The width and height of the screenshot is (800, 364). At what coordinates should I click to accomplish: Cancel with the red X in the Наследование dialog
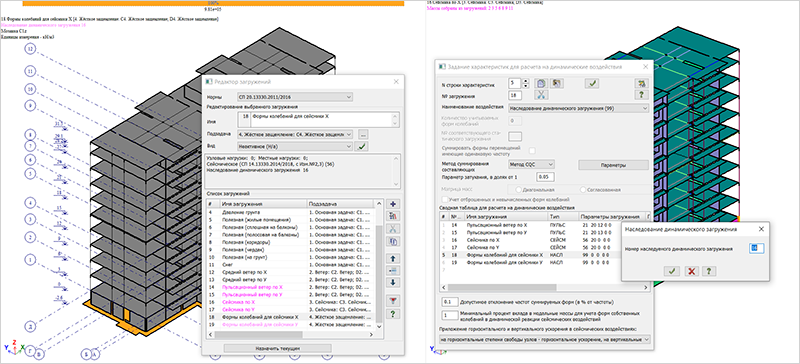click(691, 272)
